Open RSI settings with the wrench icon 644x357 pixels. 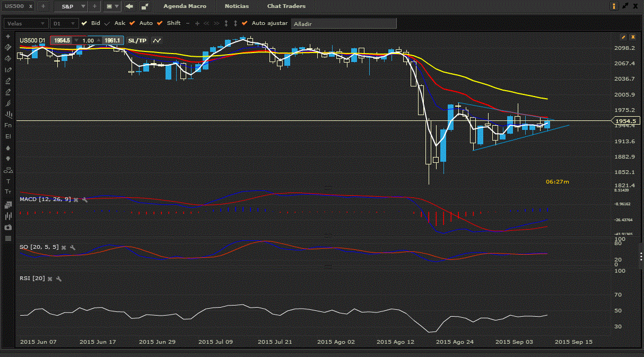pyautogui.click(x=59, y=278)
